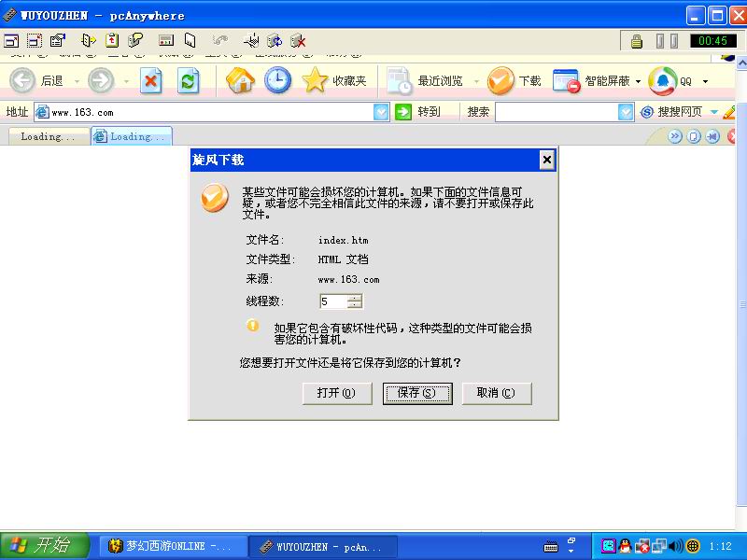Go to the home page house icon
This screenshot has width=747, height=560.
coord(240,80)
